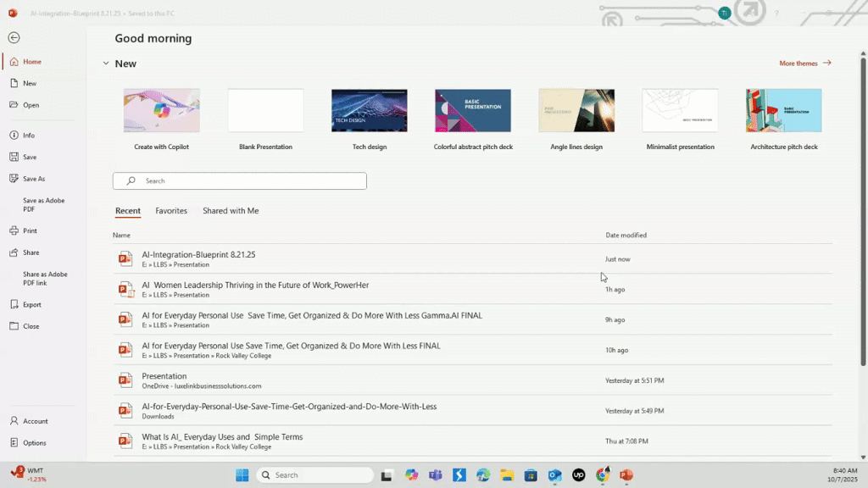Select the Blank Presentation template
Screen dimensions: 868x488
click(265, 110)
